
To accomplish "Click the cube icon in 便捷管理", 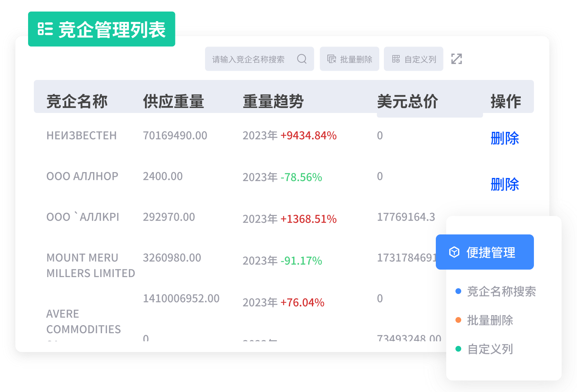I will tap(454, 252).
